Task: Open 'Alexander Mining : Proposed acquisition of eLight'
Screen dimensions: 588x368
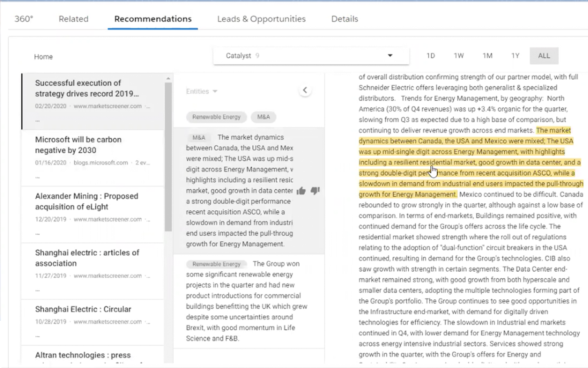Action: click(x=93, y=215)
